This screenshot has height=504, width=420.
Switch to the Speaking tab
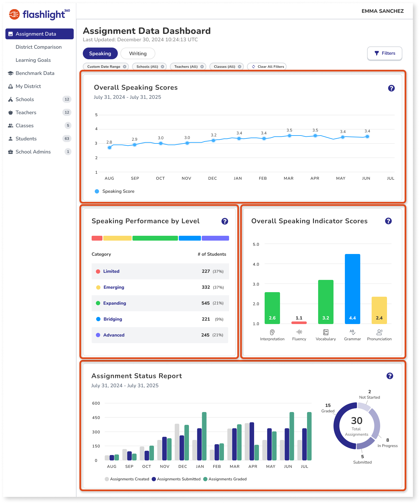(x=100, y=54)
